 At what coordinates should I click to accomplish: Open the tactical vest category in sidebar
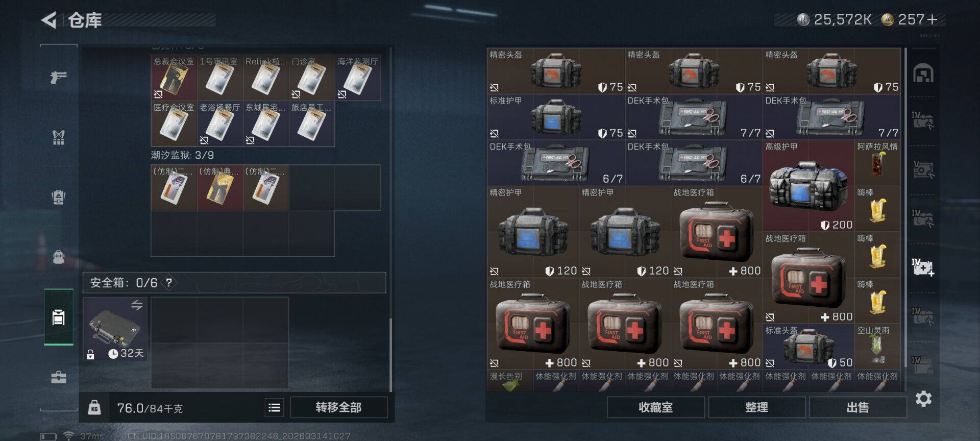[x=59, y=137]
